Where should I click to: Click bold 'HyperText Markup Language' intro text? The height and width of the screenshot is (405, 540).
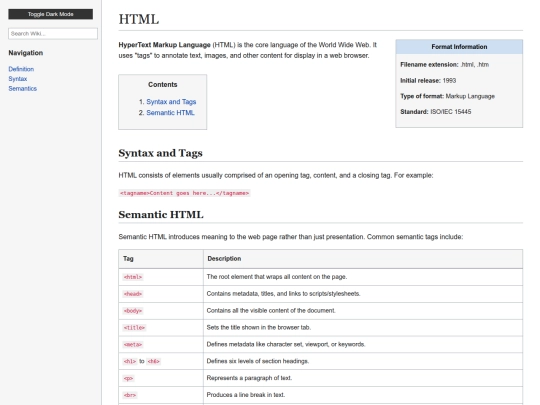tap(164, 45)
